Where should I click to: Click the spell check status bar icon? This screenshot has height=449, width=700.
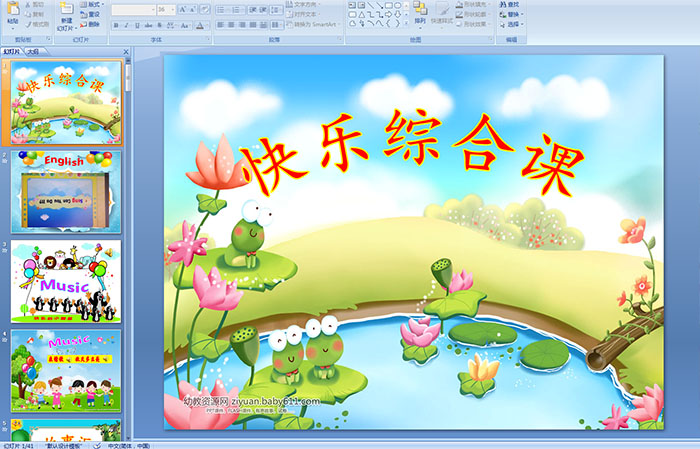pos(97,445)
